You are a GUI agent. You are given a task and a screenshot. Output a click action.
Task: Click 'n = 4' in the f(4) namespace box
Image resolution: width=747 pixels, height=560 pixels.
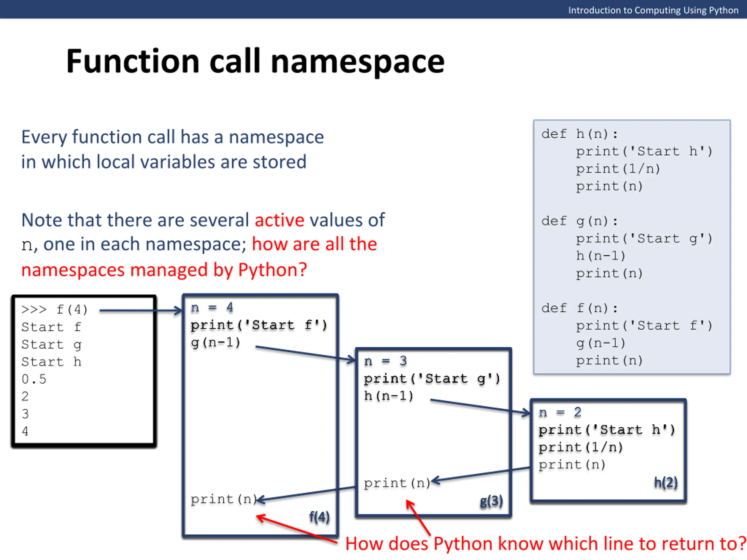point(212,308)
